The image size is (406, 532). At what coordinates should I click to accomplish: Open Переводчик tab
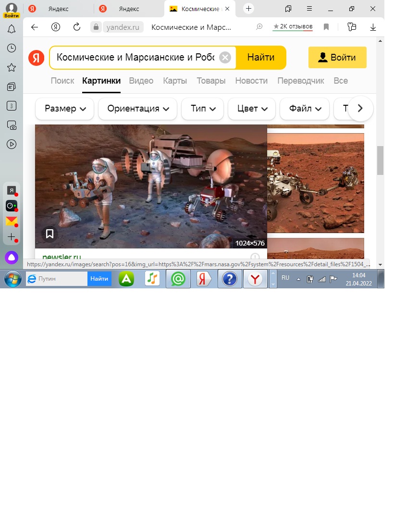[x=300, y=81]
